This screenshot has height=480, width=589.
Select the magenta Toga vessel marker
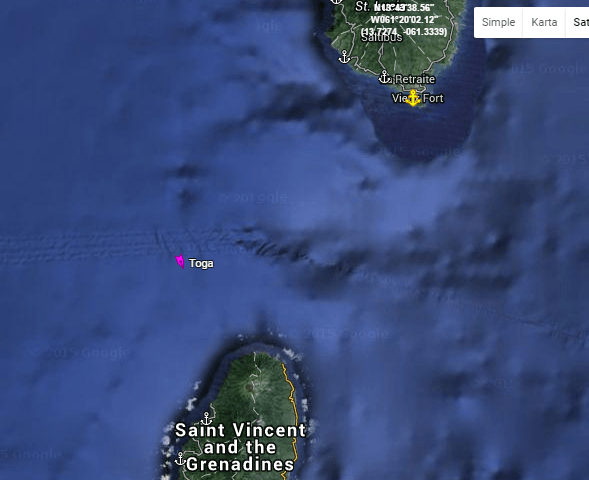tap(180, 262)
